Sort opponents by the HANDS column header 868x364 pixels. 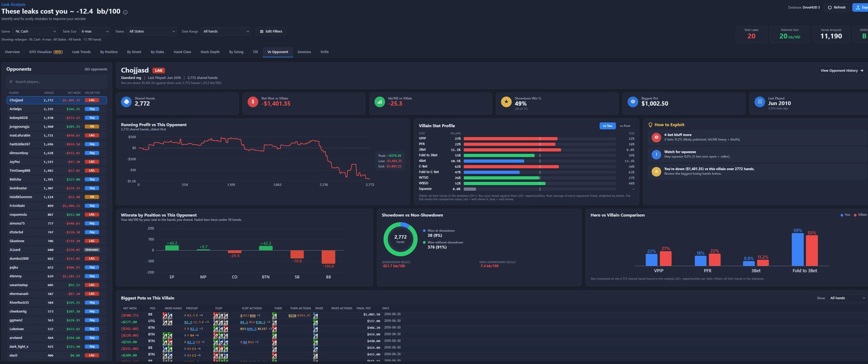click(x=49, y=93)
